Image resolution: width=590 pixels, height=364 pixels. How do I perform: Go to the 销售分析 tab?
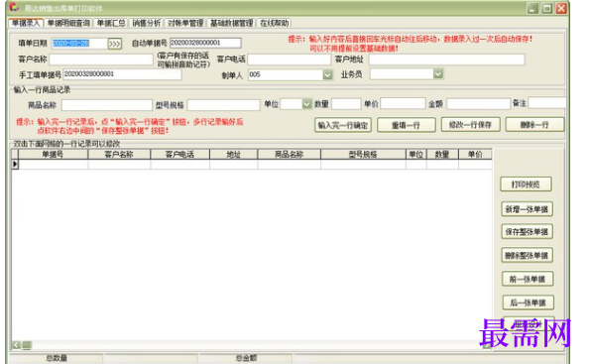click(x=147, y=23)
